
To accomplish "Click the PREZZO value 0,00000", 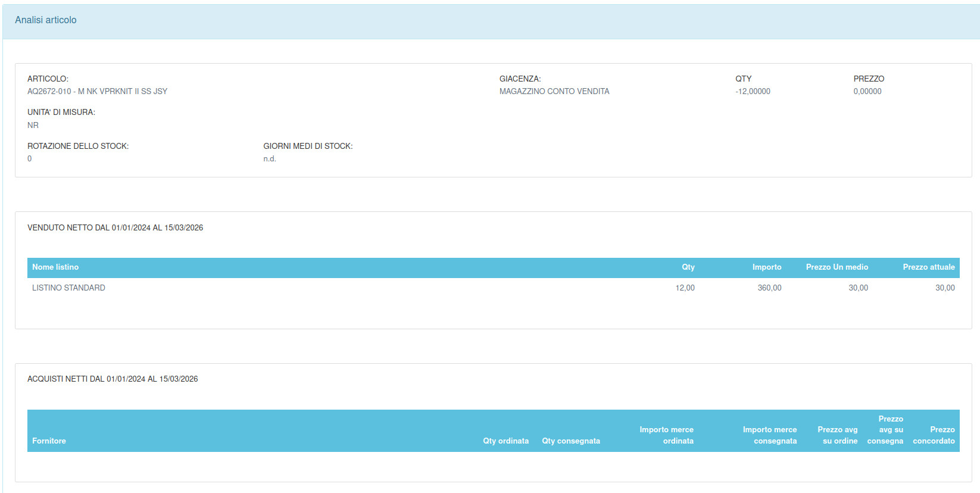I will tap(867, 92).
